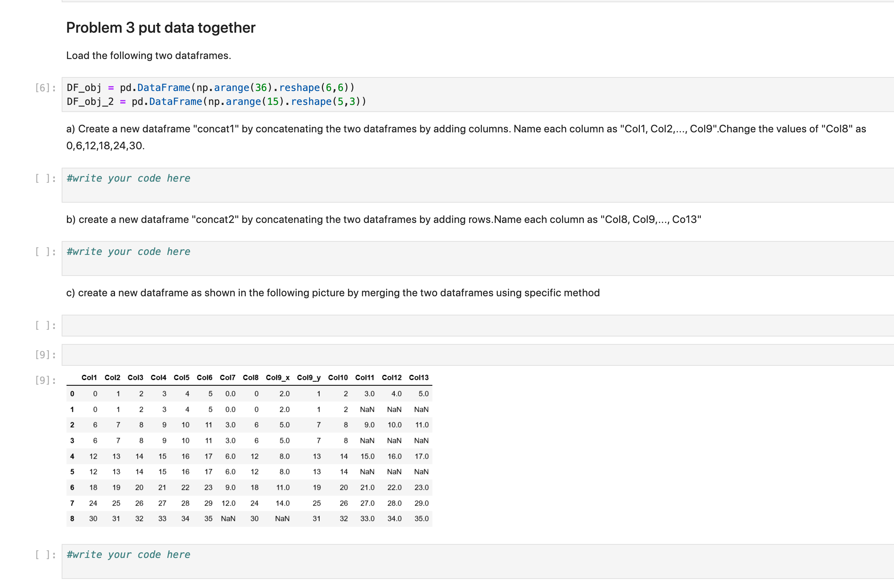Select the markdown text for part b
Viewport: 894px width, 588px height.
383,219
